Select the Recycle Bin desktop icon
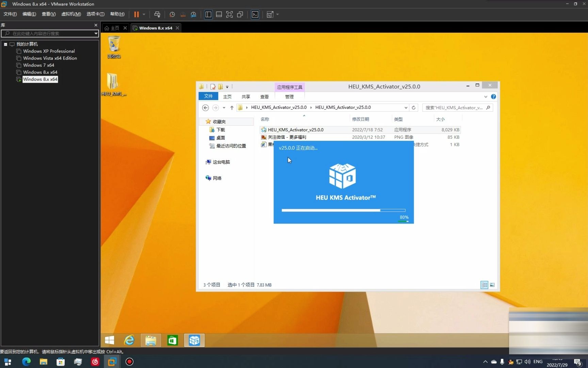Screen dimensions: 588x368 pyautogui.click(x=114, y=47)
